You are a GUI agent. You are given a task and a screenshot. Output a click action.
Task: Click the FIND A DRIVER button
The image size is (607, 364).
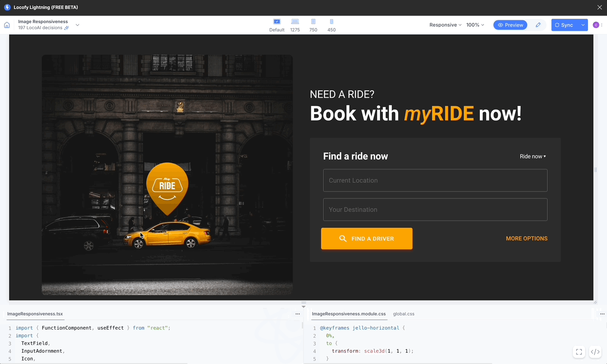click(367, 239)
